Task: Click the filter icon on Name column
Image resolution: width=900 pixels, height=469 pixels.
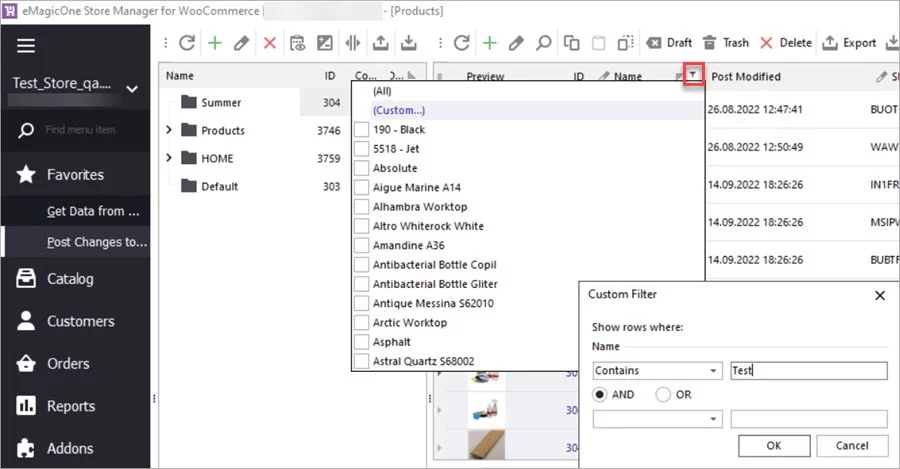Action: pos(692,76)
